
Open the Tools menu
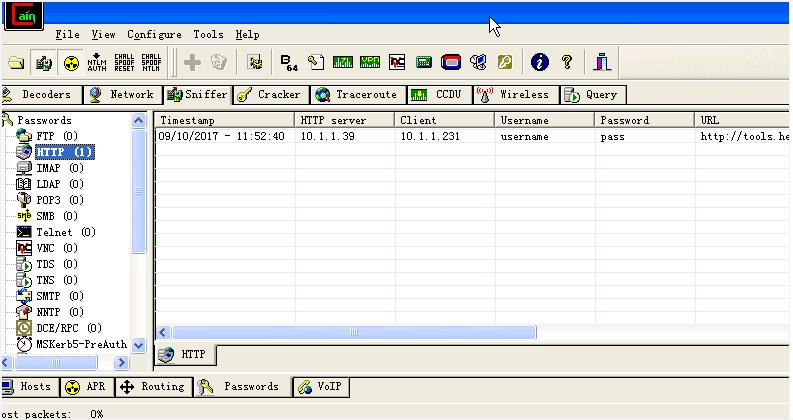coord(208,35)
